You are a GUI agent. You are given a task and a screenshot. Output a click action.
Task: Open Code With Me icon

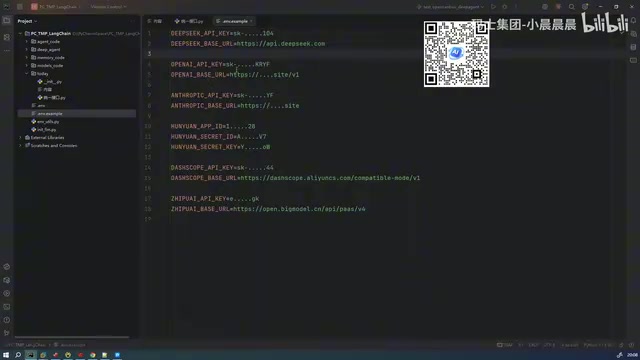pyautogui.click(x=545, y=7)
